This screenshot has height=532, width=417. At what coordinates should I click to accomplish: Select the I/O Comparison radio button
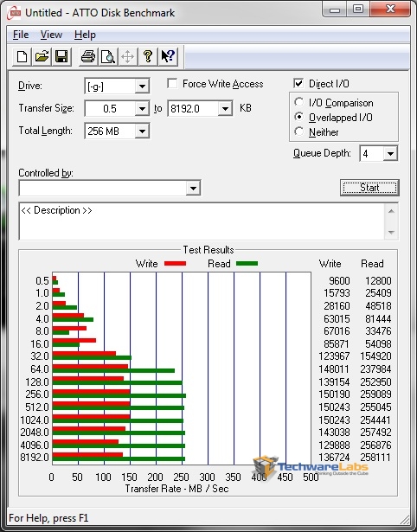click(299, 102)
